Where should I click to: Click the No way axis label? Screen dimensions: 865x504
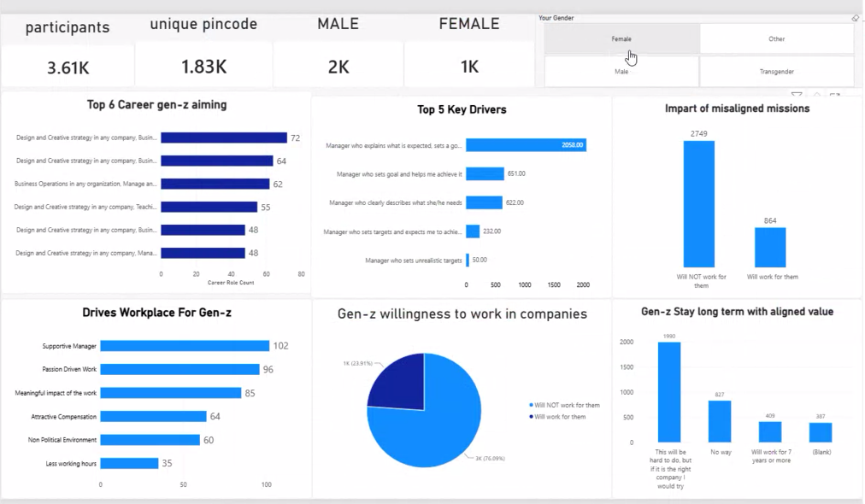point(721,452)
